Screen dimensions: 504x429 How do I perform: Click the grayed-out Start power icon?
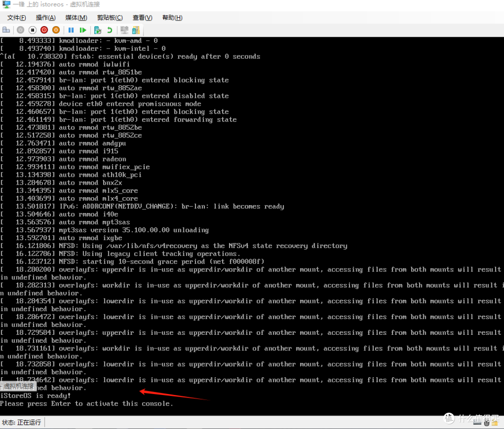tap(21, 30)
